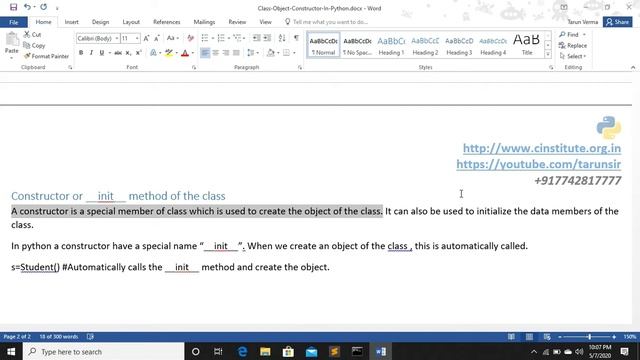
Task: Apply the Heading 1 style
Action: coord(391,45)
